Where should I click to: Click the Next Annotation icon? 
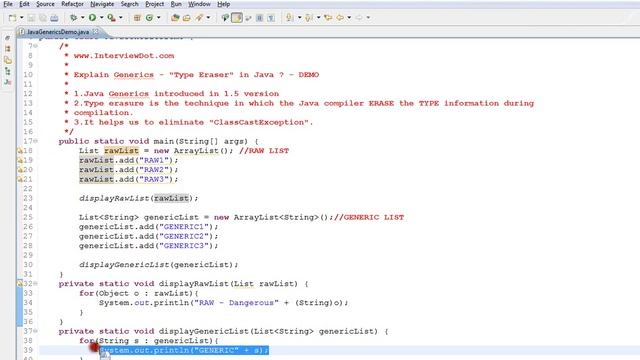pos(290,18)
